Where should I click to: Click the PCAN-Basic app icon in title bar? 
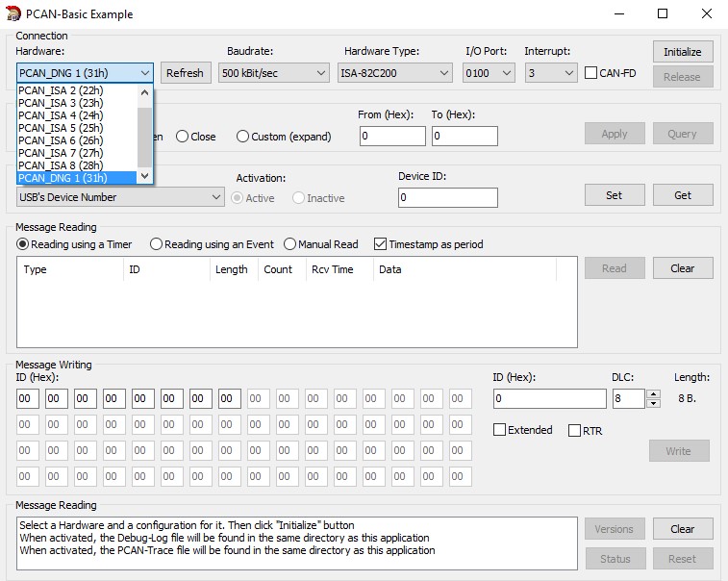(x=13, y=13)
